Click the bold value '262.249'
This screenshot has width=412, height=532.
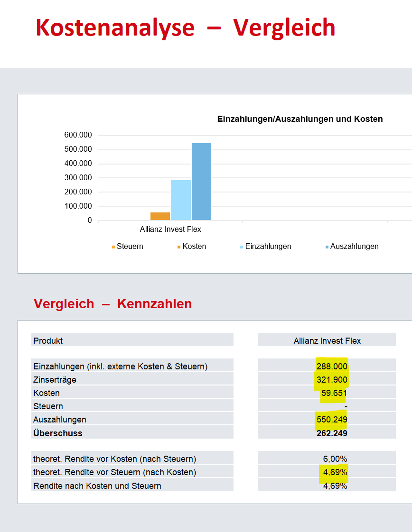tap(332, 433)
